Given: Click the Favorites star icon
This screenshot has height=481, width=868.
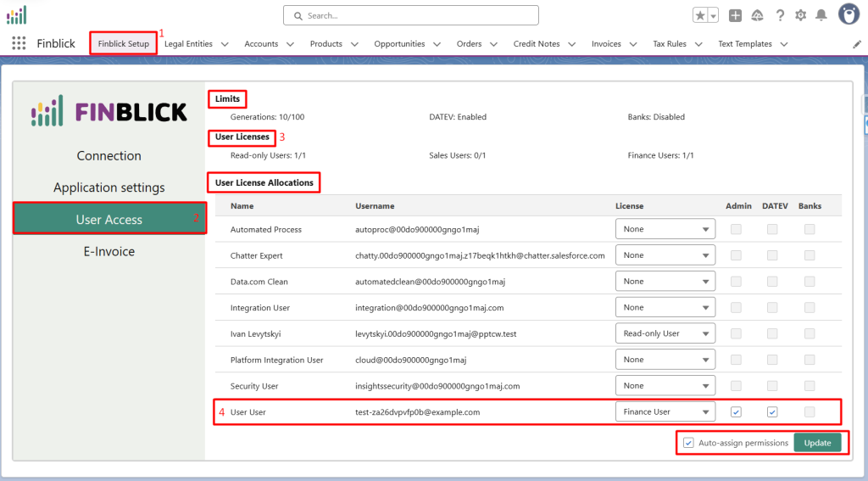Looking at the screenshot, I should (700, 15).
